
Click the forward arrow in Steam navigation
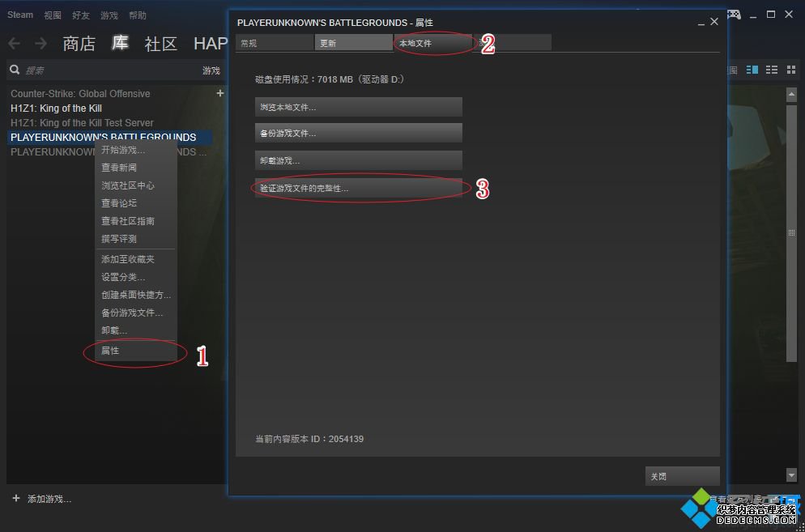40,44
